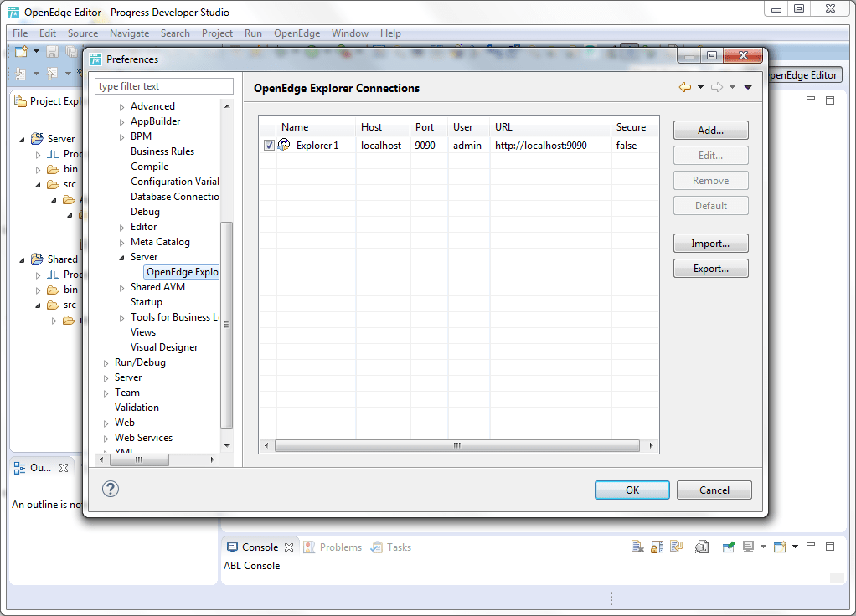Click the Add... button
The image size is (856, 616).
pos(711,131)
